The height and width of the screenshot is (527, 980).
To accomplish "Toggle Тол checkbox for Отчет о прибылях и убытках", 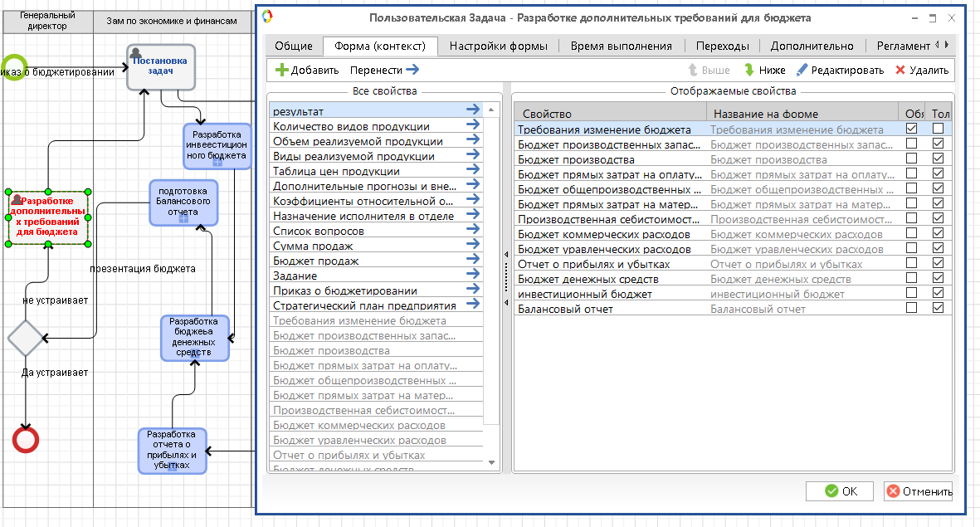I will point(938,263).
